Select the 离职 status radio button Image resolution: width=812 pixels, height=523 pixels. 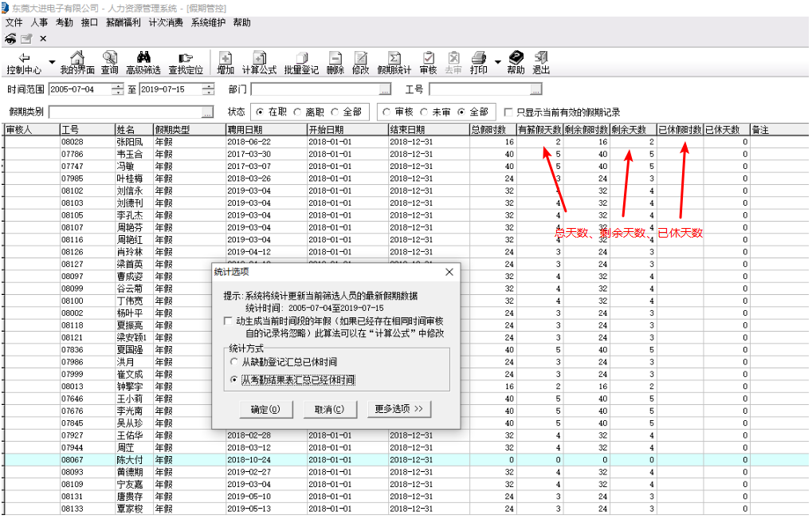click(299, 112)
